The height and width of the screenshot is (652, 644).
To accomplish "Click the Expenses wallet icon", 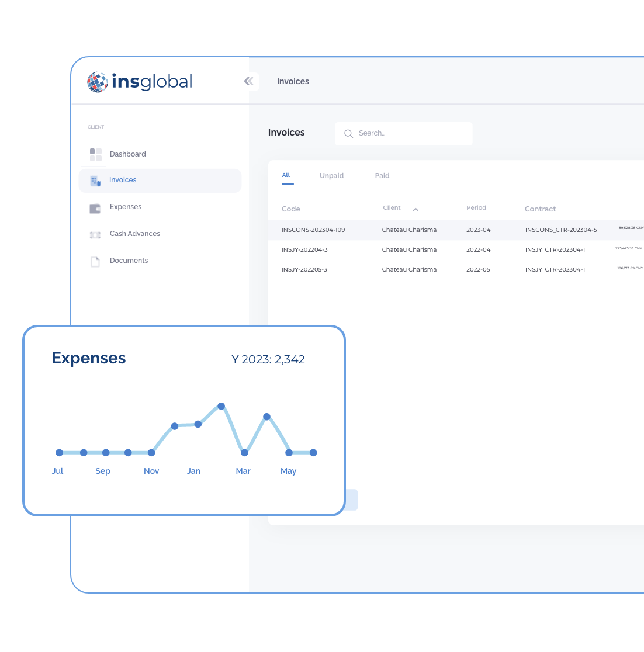I will (95, 207).
